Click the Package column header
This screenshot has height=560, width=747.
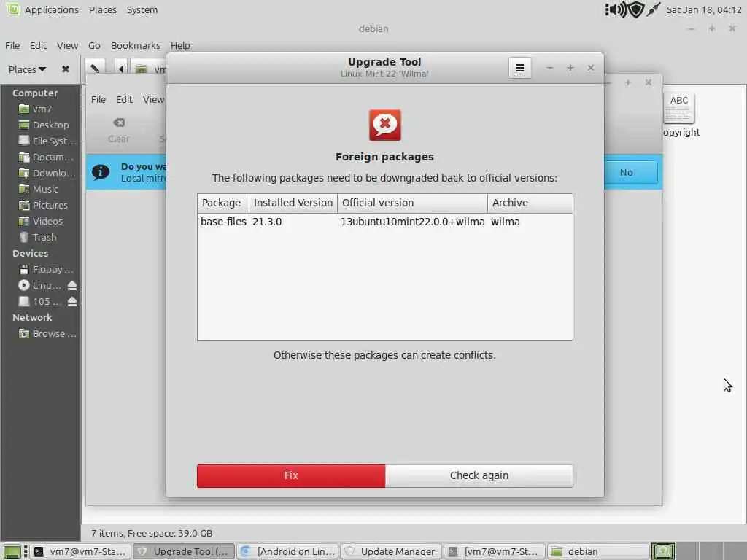click(222, 203)
